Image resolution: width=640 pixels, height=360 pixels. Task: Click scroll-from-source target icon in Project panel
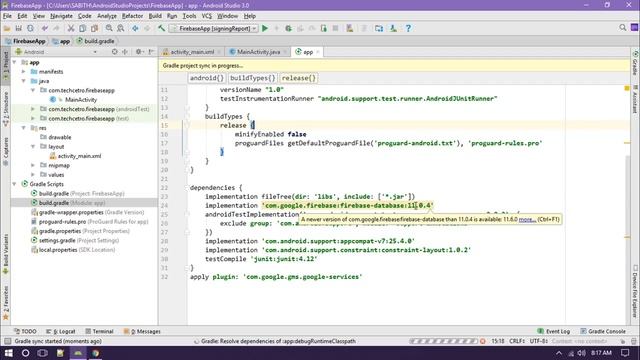click(115, 52)
